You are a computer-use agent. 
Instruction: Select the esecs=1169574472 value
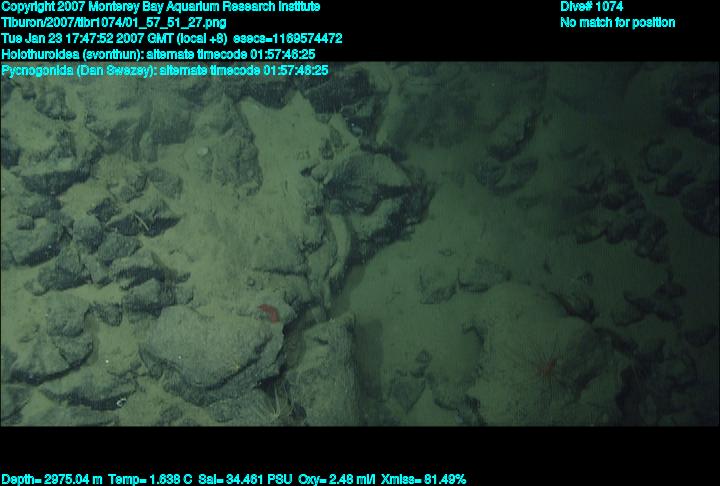point(288,39)
